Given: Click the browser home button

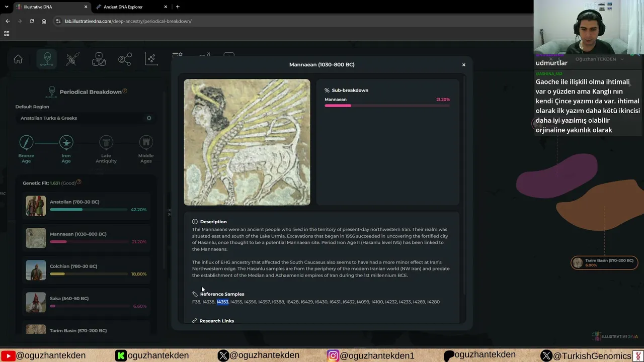Looking at the screenshot, I should [x=44, y=21].
